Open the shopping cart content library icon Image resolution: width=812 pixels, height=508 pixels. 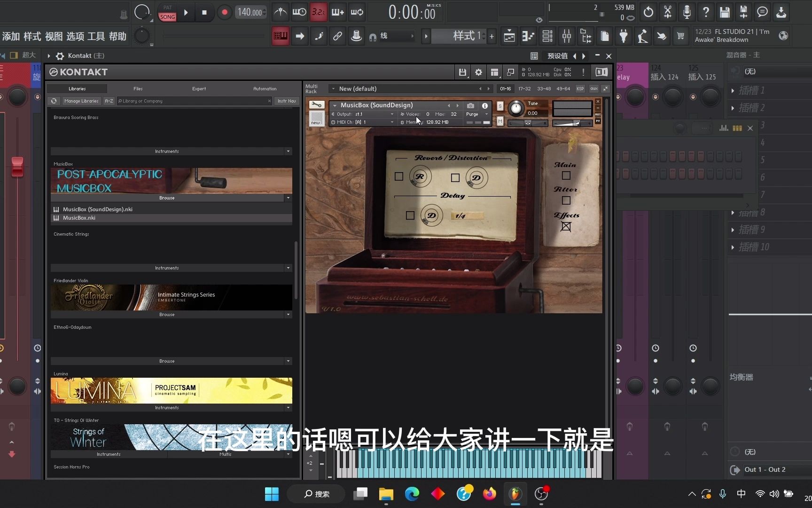pyautogui.click(x=680, y=36)
